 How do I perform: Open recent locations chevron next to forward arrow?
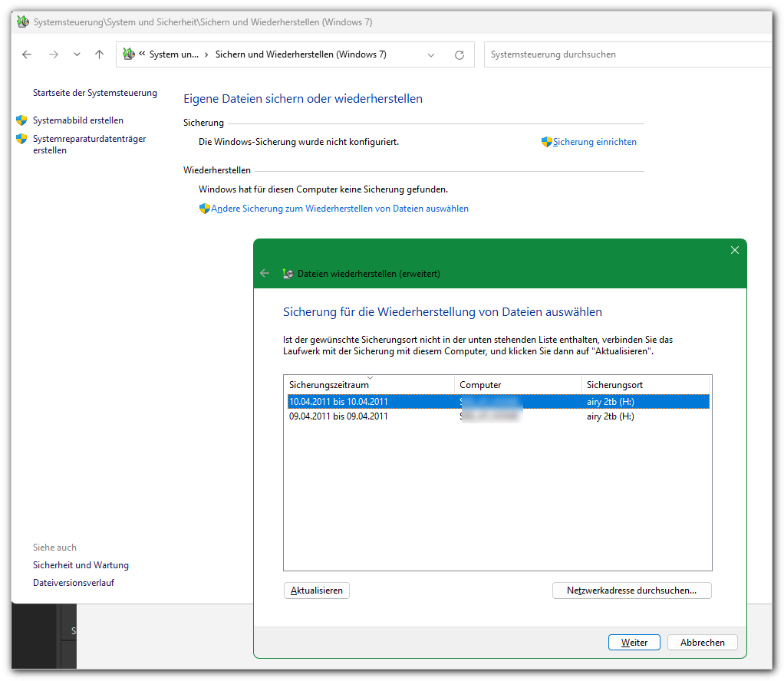pos(77,54)
